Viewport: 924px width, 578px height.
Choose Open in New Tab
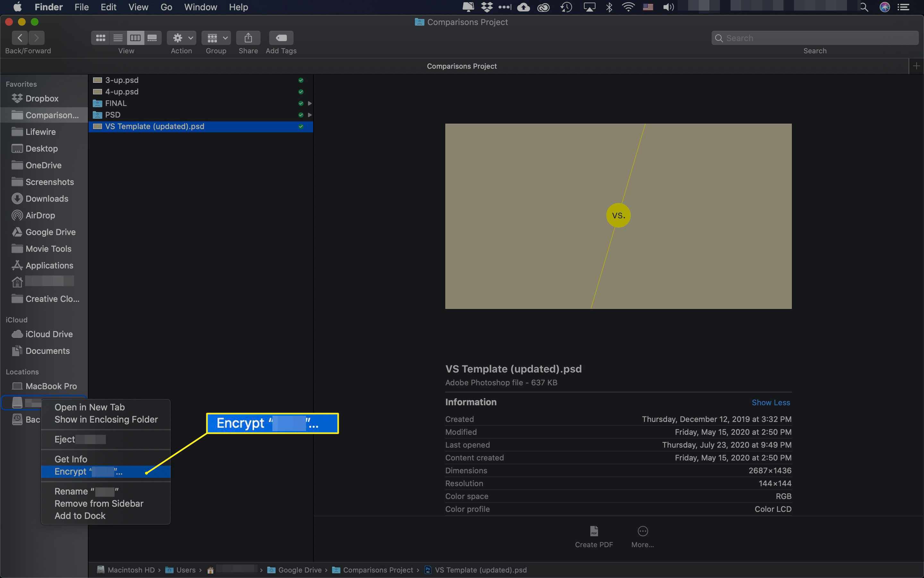coord(105,407)
